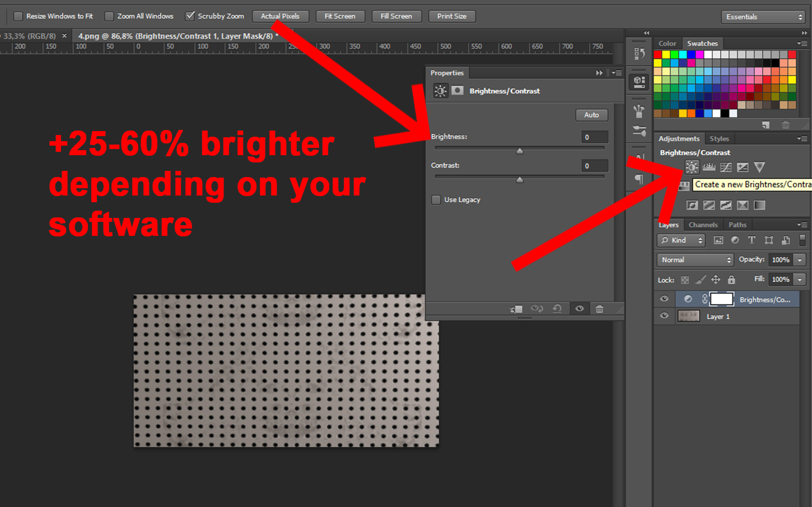Open the Fill slider dropdown arrow

pos(800,280)
